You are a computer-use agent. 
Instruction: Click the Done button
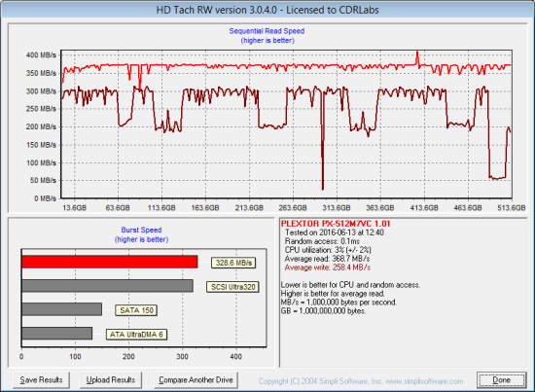click(x=501, y=379)
